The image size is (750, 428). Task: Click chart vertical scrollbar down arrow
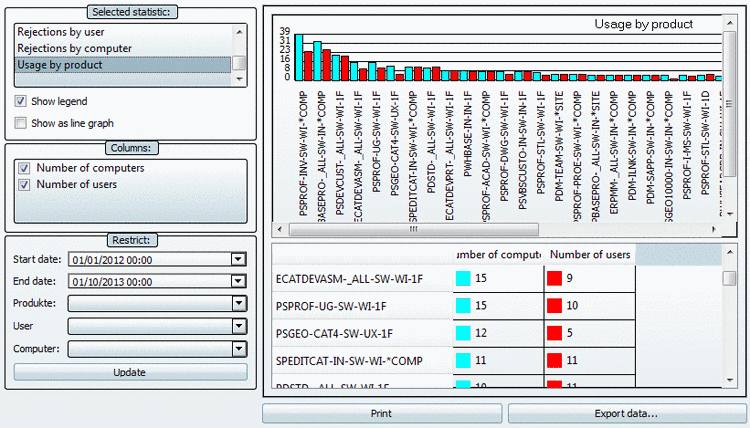coord(729,214)
